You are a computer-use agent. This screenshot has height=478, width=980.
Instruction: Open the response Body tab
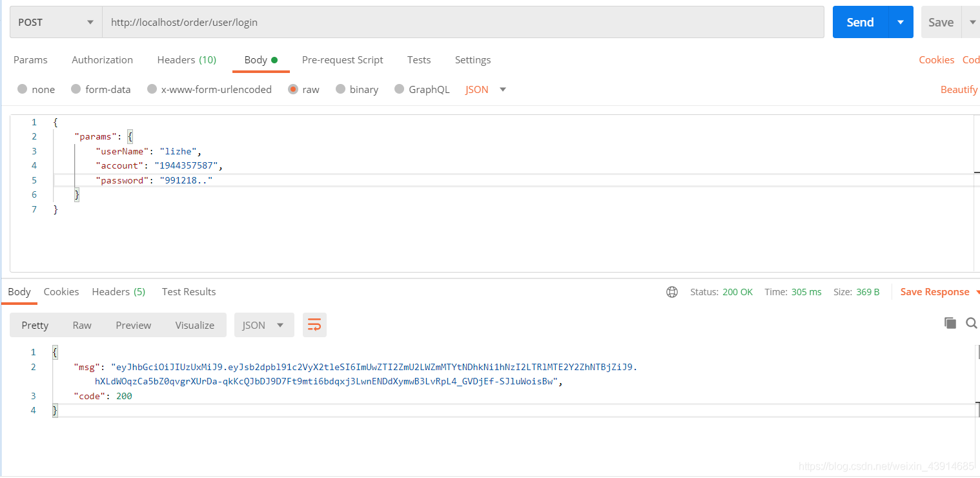pos(19,291)
